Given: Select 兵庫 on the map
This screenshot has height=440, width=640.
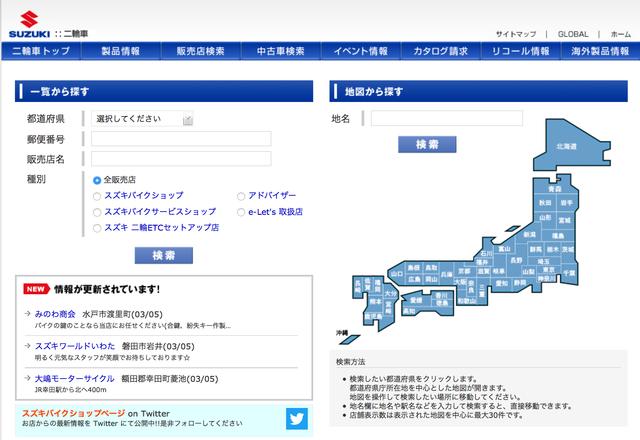Looking at the screenshot, I should (x=446, y=274).
